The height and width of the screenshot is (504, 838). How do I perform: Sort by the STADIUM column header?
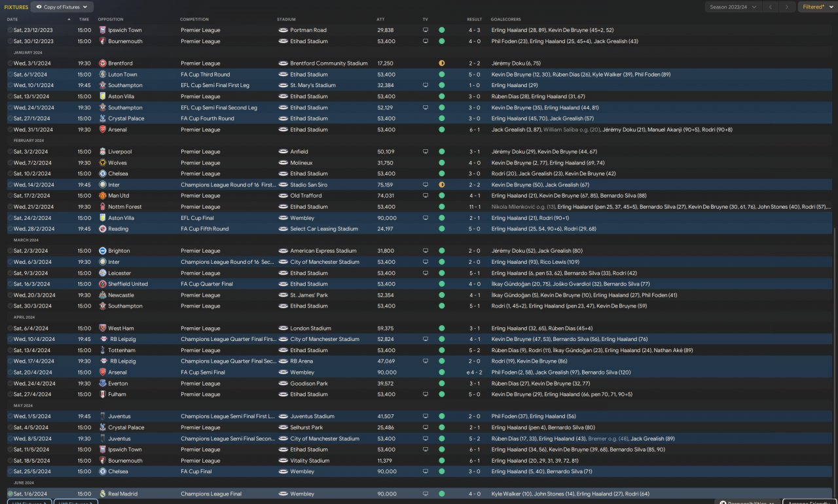coord(286,19)
